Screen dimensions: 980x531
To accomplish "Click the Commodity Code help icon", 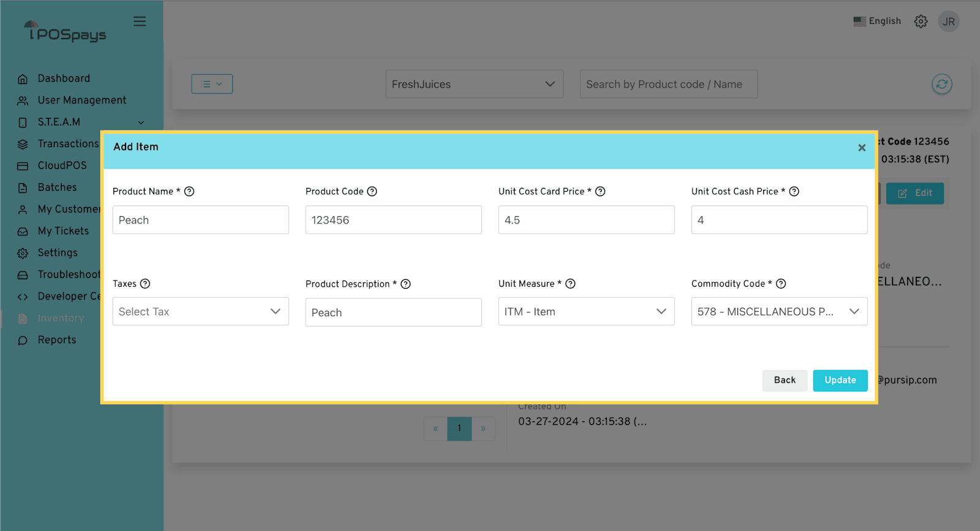I will click(781, 284).
